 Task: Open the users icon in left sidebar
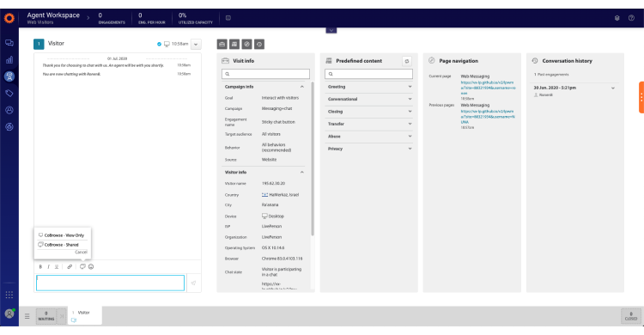coord(9,110)
